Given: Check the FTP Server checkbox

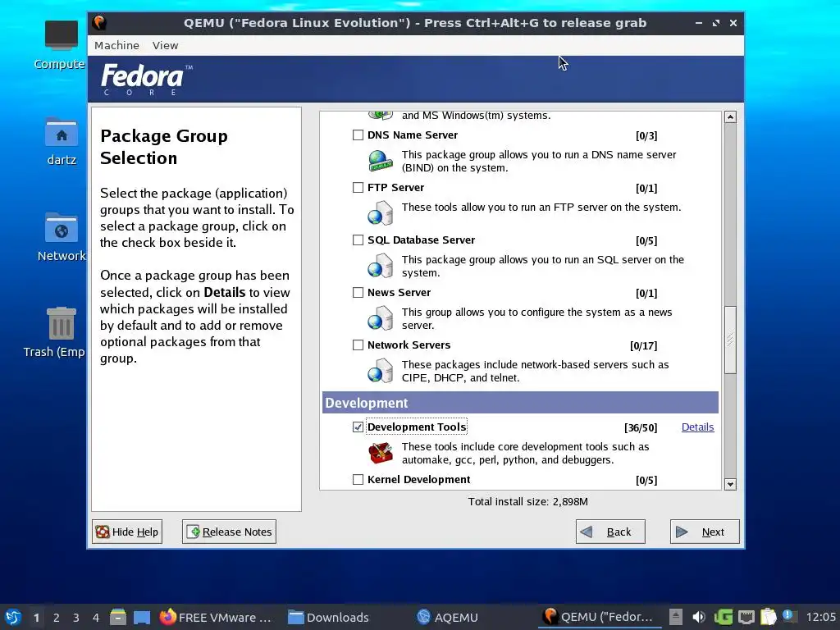Looking at the screenshot, I should pyautogui.click(x=358, y=188).
